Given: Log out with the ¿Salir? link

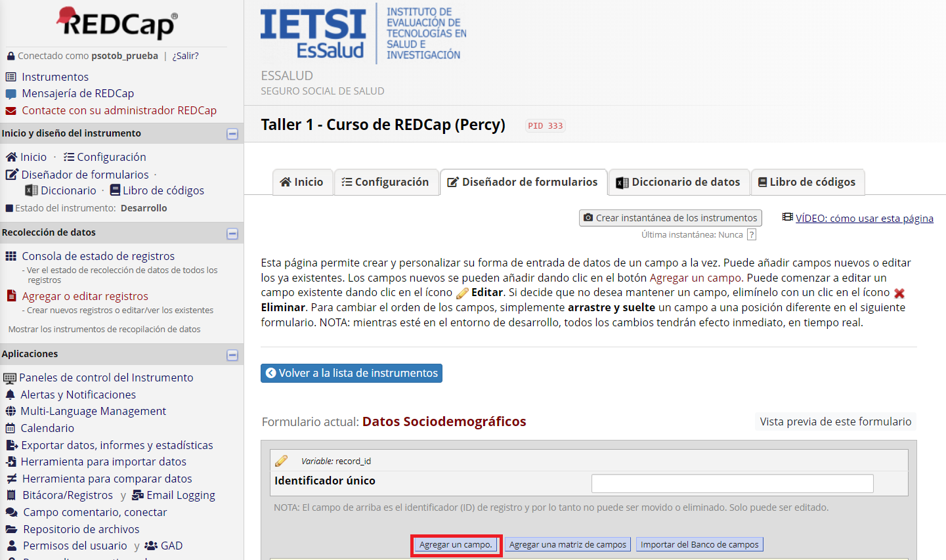Looking at the screenshot, I should click(x=185, y=56).
